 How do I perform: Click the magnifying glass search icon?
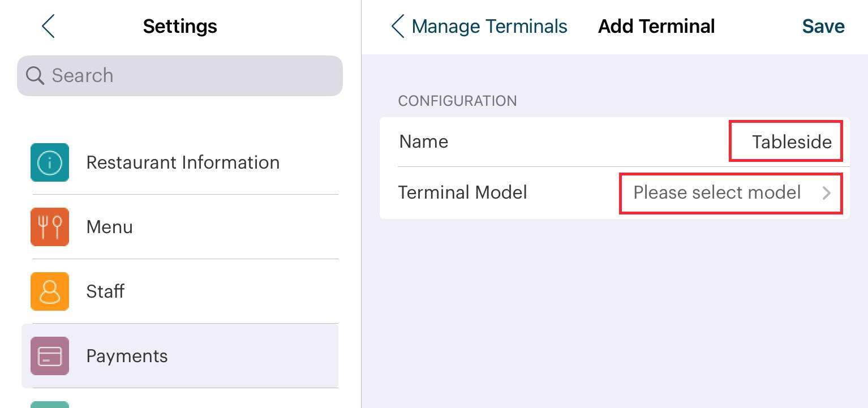tap(35, 75)
